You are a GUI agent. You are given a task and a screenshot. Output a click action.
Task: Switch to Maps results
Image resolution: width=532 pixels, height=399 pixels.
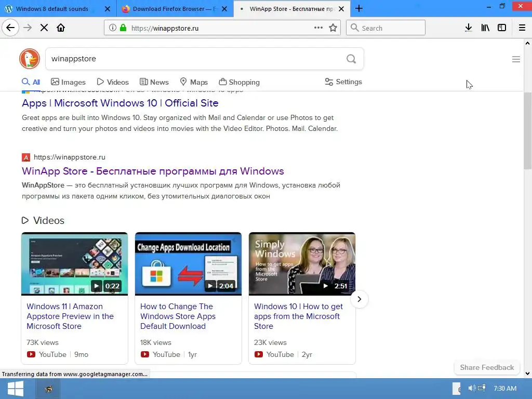pos(194,82)
